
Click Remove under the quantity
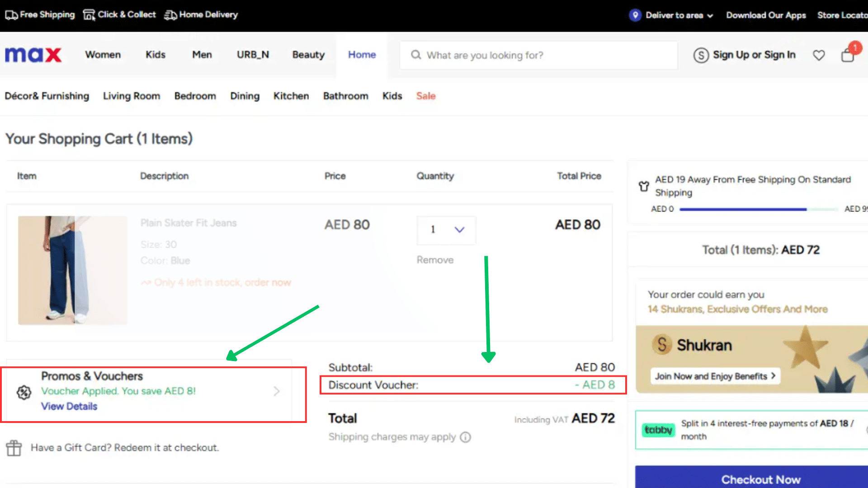tap(435, 260)
